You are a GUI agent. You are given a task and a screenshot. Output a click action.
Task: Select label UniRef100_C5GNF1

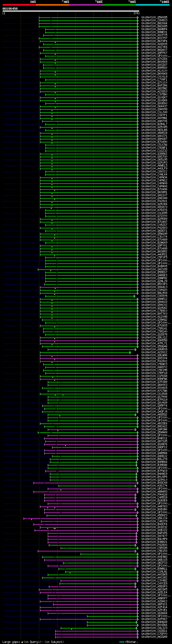coord(154,148)
